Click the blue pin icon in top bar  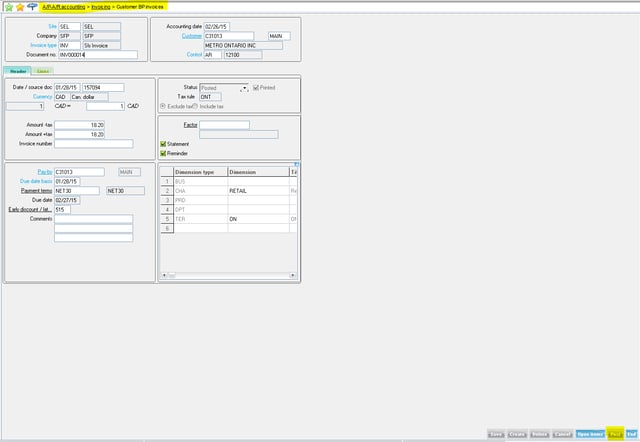coord(33,5)
